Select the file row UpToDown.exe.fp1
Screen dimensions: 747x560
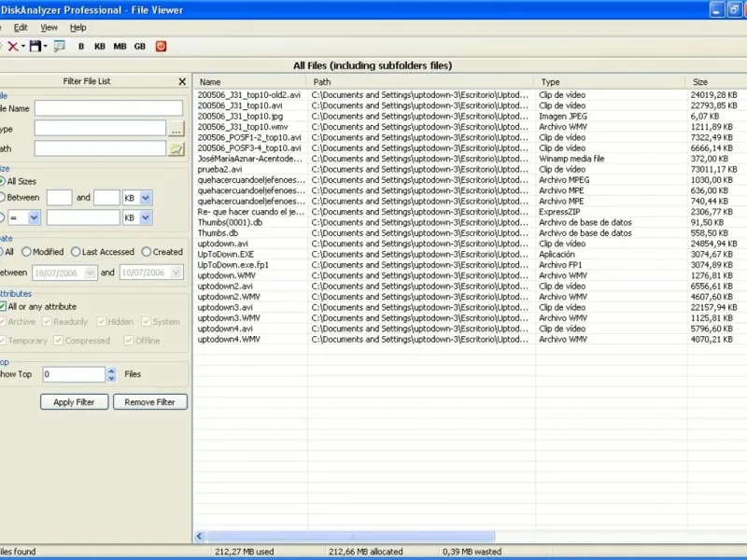pyautogui.click(x=471, y=265)
